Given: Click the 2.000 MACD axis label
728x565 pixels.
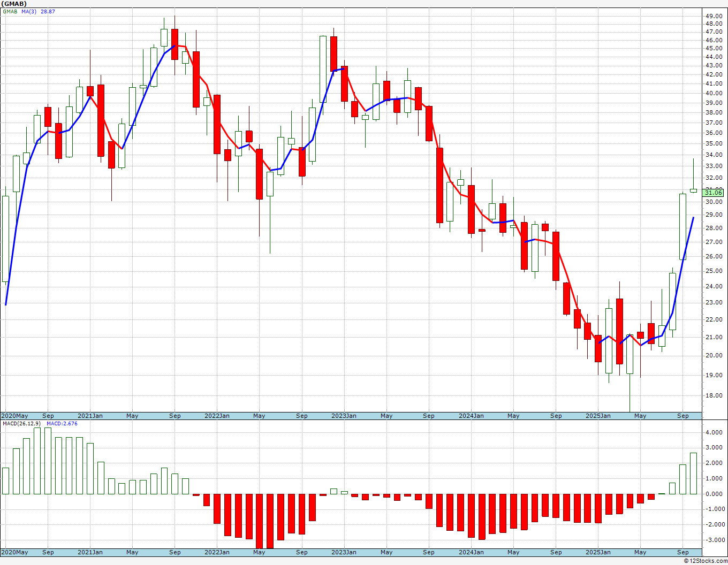Looking at the screenshot, I should pos(714,463).
